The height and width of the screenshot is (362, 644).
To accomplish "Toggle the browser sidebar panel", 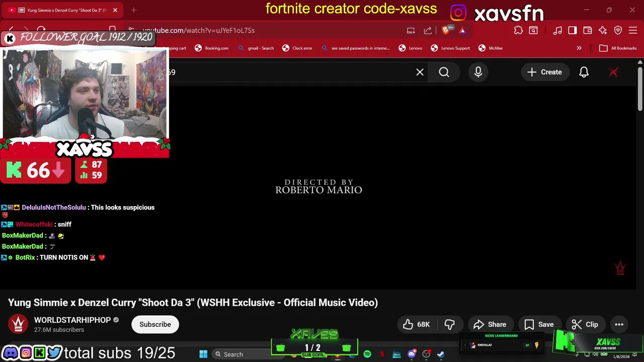I will (x=573, y=30).
